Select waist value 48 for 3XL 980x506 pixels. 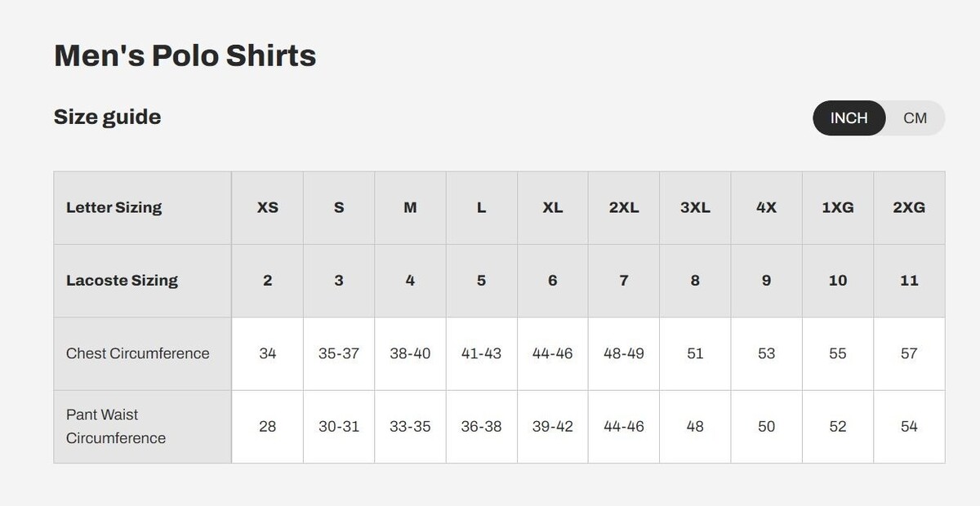[x=695, y=426]
